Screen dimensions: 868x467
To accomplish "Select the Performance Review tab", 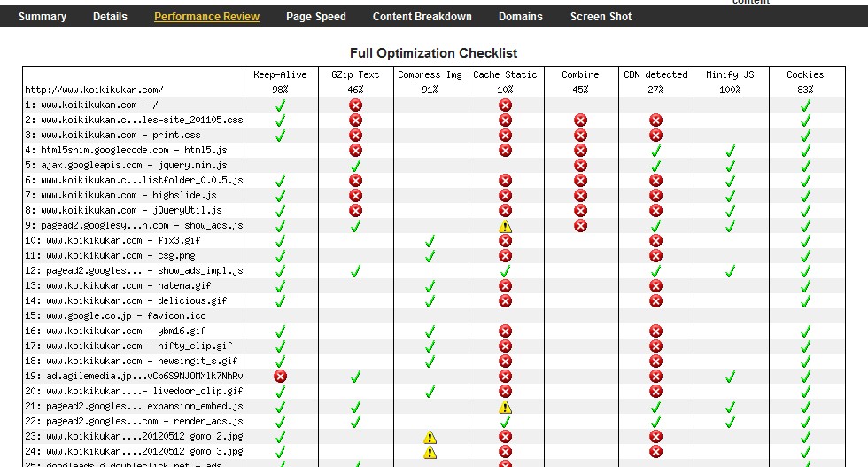I will [x=206, y=17].
